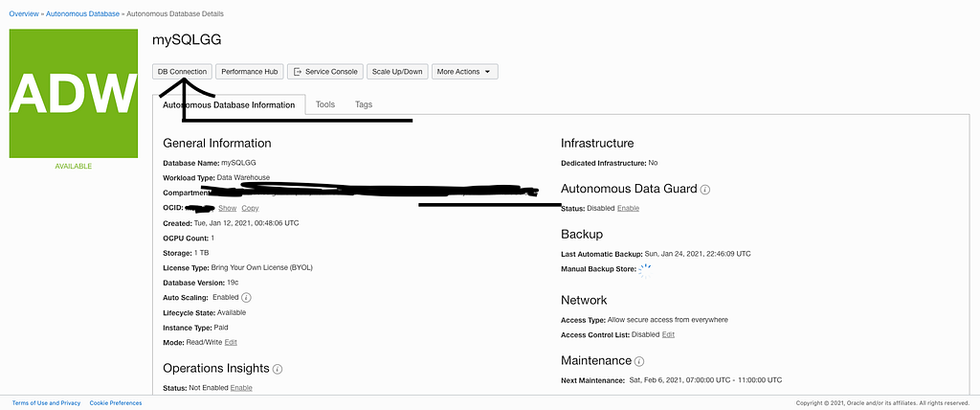Show the OCID value

[228, 208]
